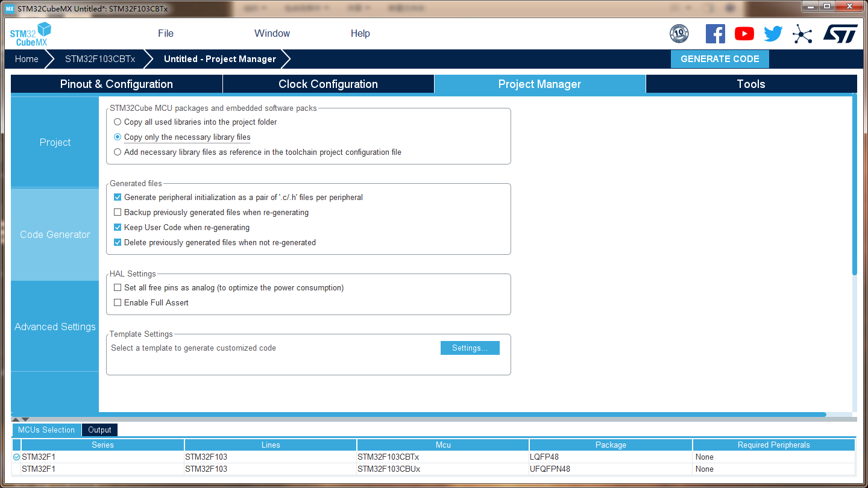Go to STM32F103CBTx breadcrumb

click(100, 59)
